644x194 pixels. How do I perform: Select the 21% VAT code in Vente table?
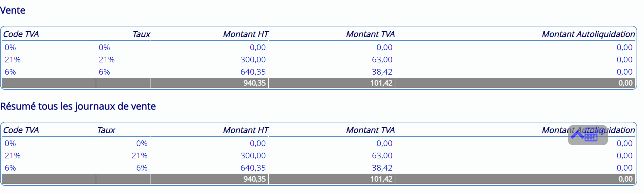13,60
